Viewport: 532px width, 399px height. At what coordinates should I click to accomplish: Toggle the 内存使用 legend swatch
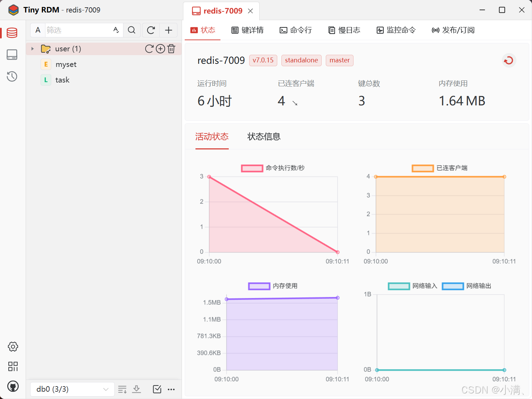coord(259,286)
